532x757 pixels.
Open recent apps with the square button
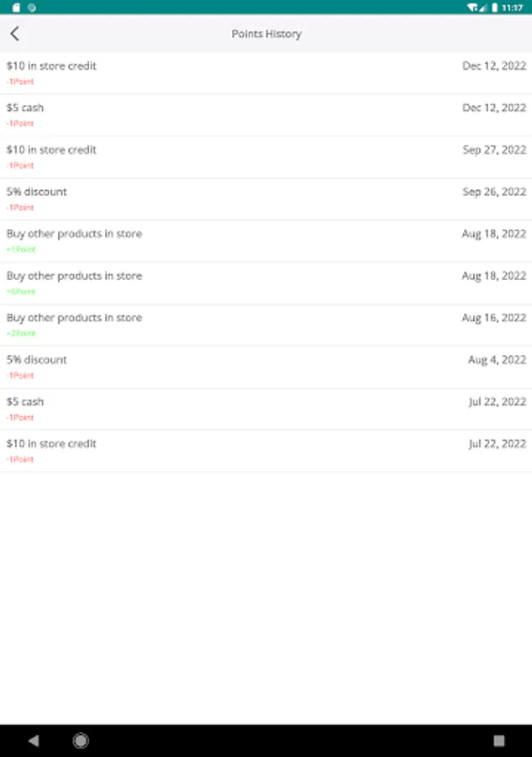[499, 740]
